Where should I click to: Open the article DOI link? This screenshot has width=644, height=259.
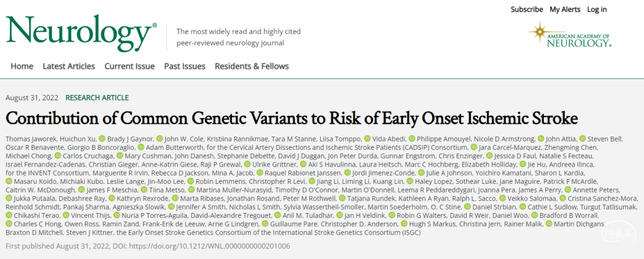(204, 246)
